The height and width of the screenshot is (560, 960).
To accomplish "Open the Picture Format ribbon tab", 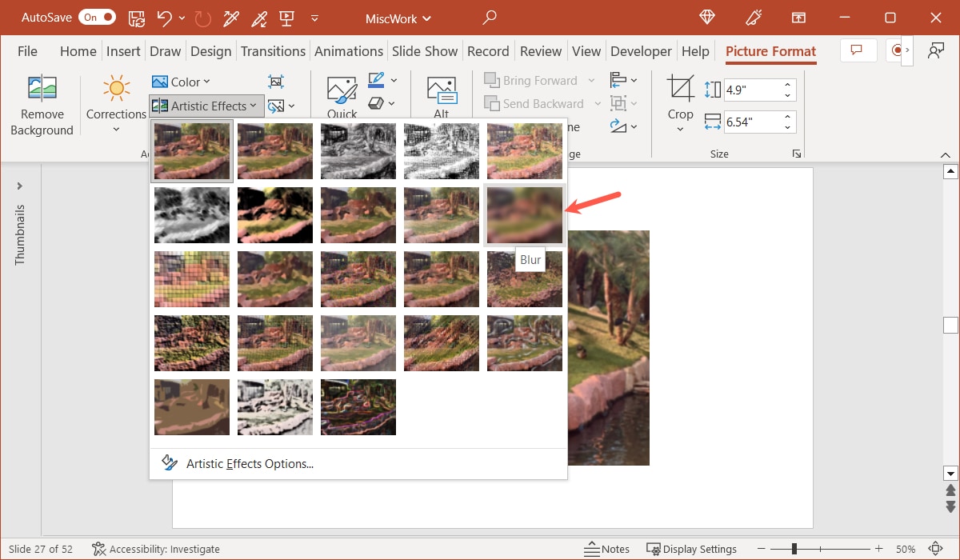I will (x=770, y=50).
